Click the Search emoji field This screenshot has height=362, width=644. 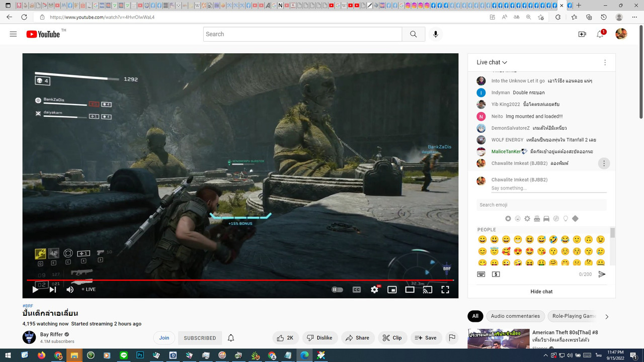click(x=541, y=205)
